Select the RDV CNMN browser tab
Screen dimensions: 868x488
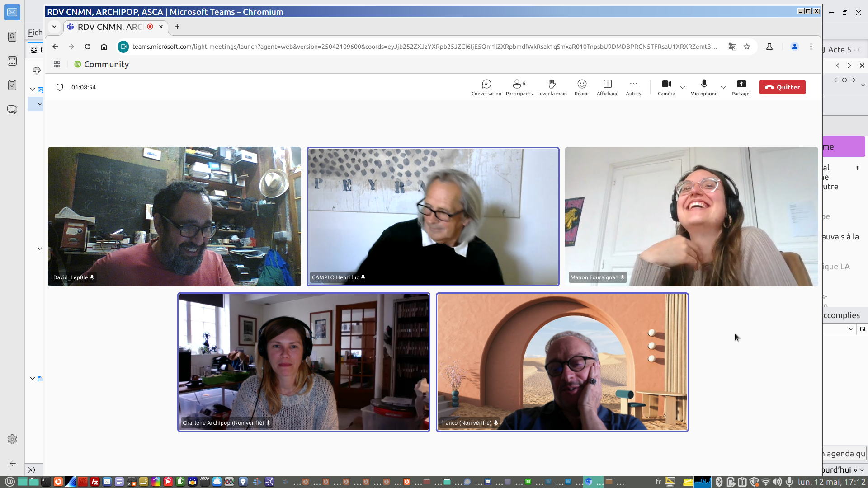coord(110,27)
